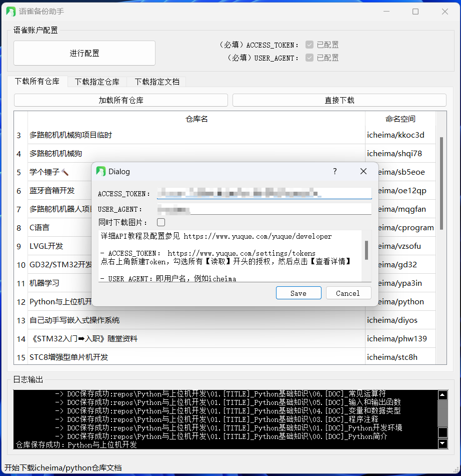Click the API help text scrollbar in Dialog
Image resolution: width=461 pixels, height=476 pixels.
[x=366, y=250]
